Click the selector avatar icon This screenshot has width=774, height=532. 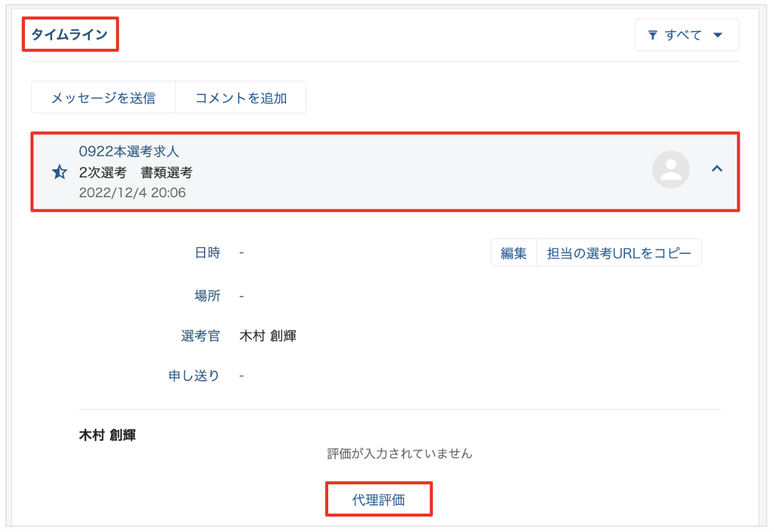coord(670,170)
